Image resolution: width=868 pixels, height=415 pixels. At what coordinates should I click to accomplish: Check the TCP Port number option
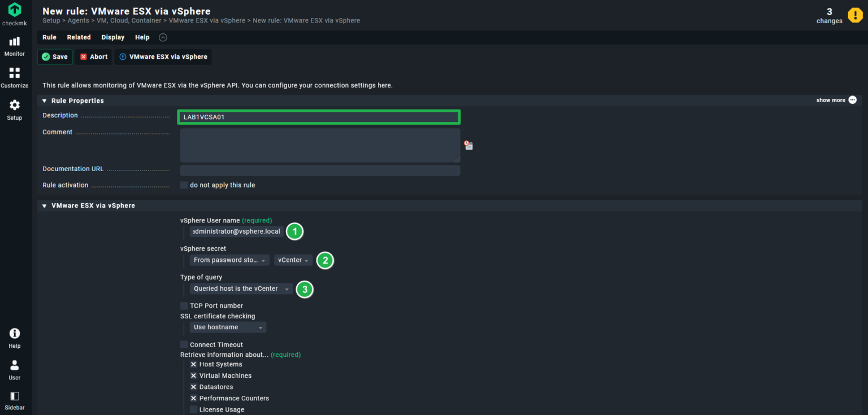184,305
